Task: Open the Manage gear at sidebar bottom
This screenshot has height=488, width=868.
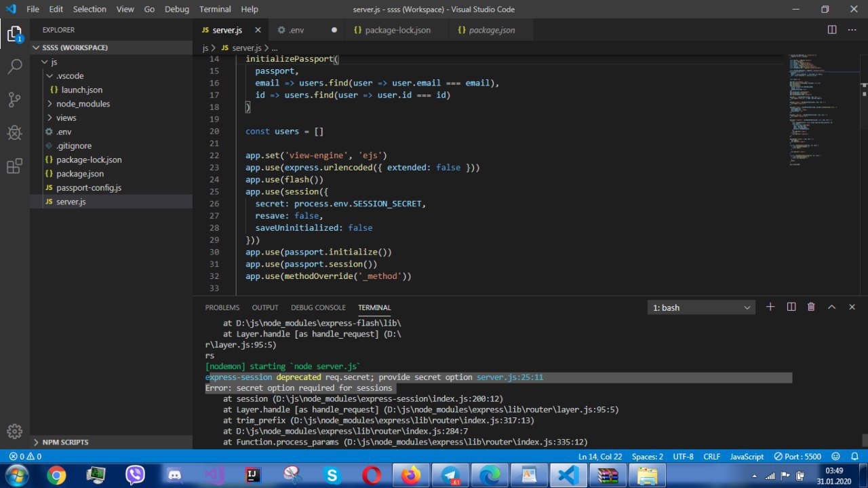Action: tap(14, 431)
